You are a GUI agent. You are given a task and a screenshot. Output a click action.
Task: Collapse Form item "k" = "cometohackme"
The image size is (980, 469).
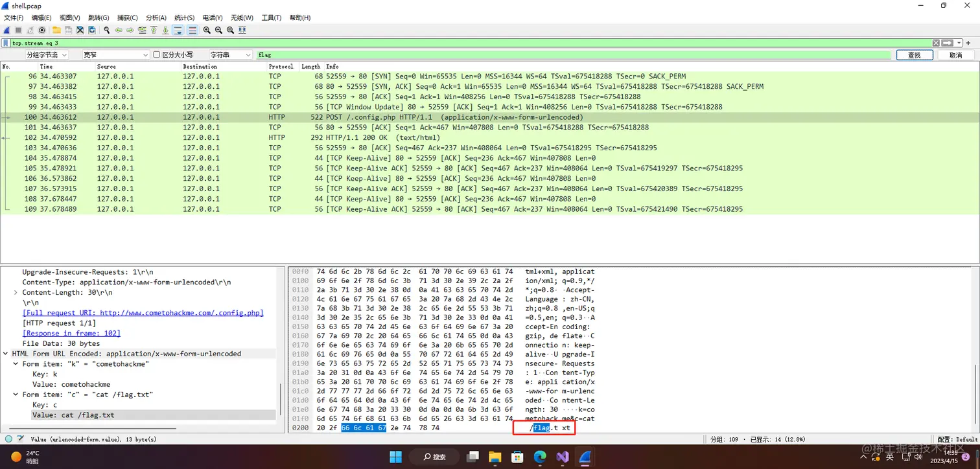click(16, 364)
